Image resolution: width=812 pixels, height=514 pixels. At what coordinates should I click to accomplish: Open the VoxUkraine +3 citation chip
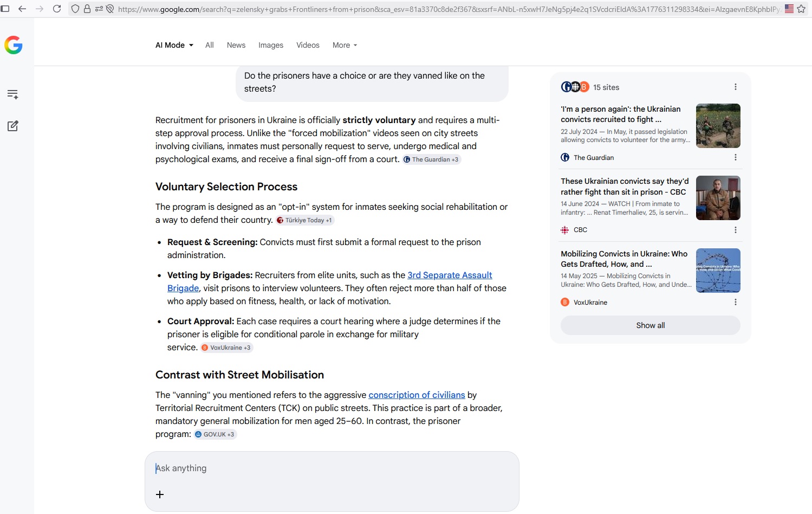coord(227,348)
